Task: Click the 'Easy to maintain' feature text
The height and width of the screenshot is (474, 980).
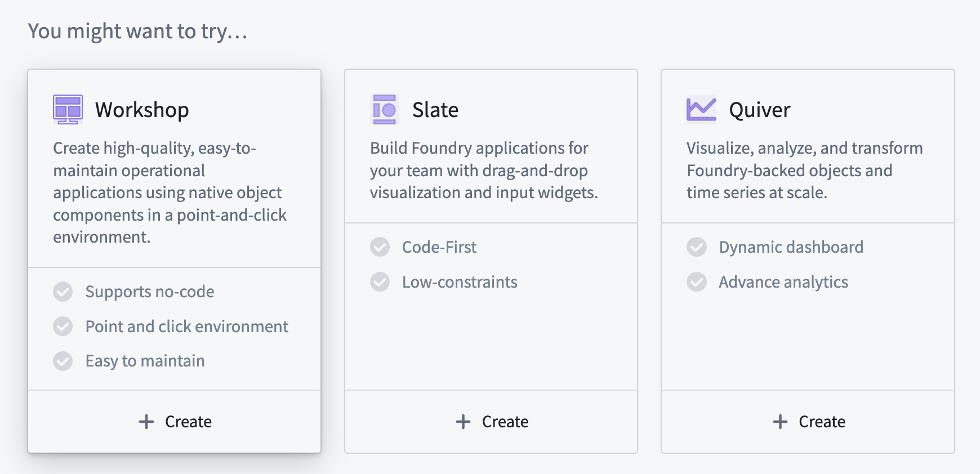Action: 145,361
